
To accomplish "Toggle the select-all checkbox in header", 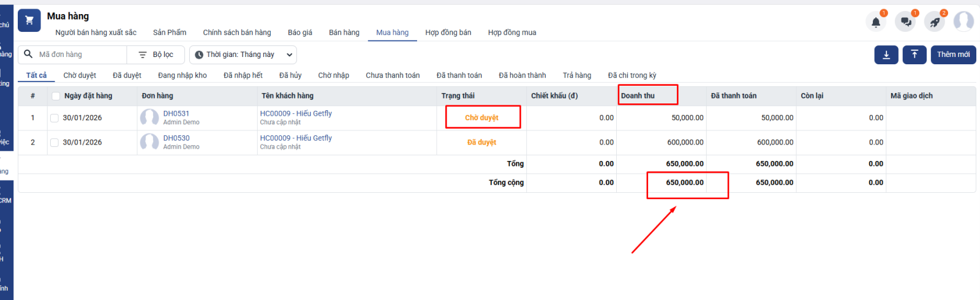I will 56,96.
